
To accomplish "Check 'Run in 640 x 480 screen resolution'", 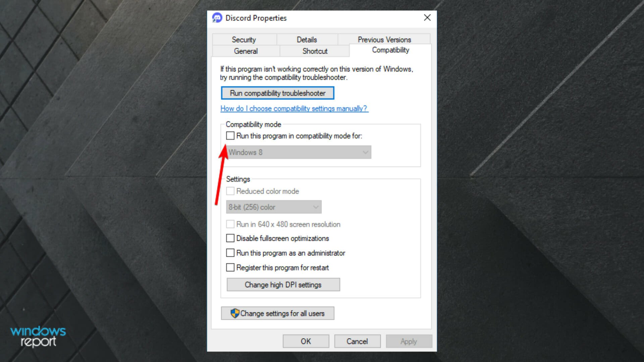I will point(230,224).
